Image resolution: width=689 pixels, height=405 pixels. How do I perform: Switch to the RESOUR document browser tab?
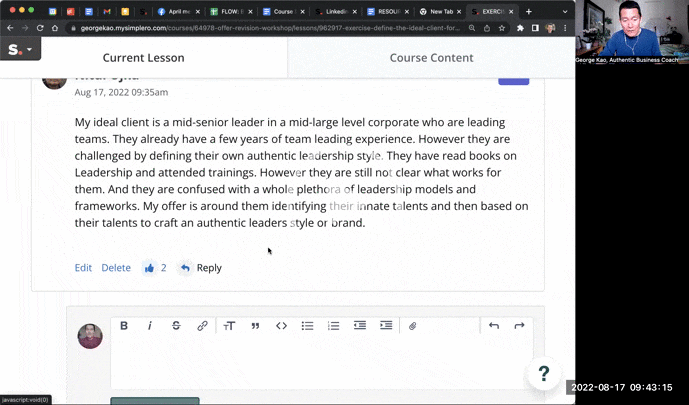click(x=388, y=12)
